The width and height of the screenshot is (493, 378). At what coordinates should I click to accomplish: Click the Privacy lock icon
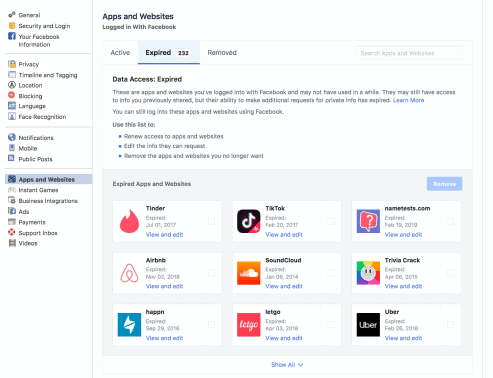pos(12,64)
